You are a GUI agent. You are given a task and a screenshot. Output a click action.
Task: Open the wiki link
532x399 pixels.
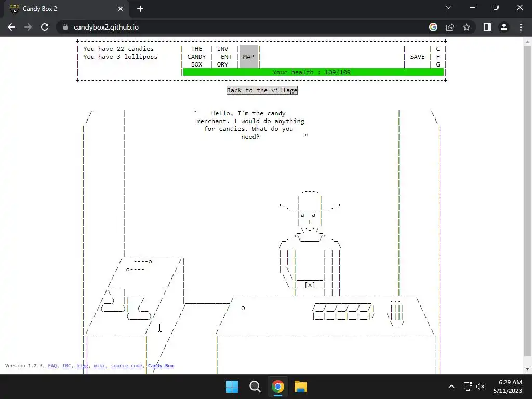tap(99, 366)
